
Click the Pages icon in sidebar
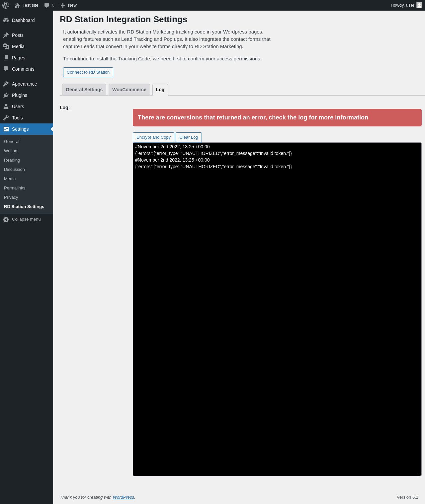coord(6,58)
